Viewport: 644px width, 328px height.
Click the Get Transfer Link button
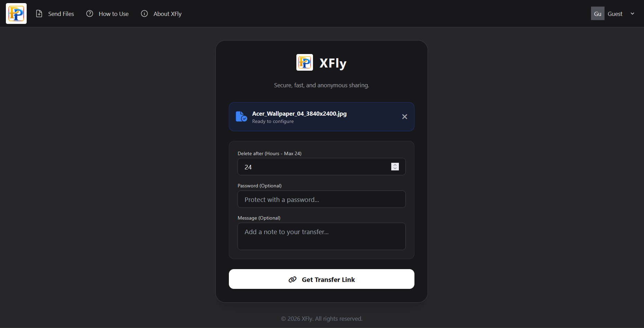[321, 279]
